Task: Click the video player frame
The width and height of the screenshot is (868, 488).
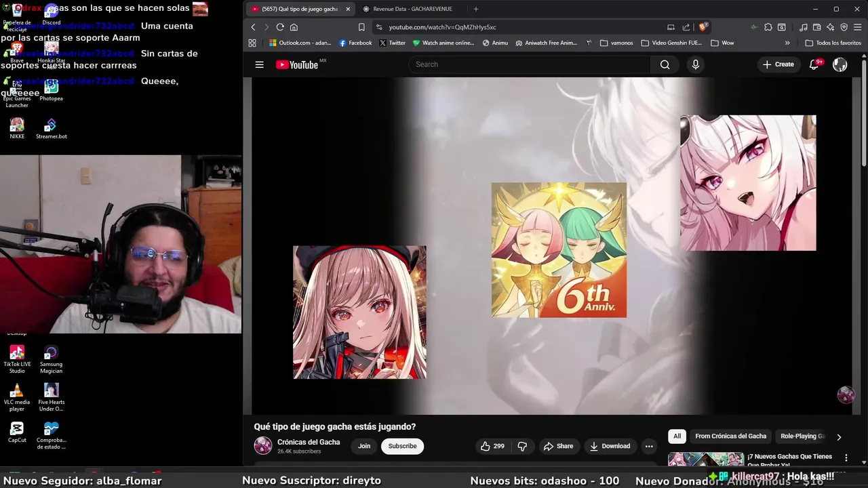Action: (553, 245)
